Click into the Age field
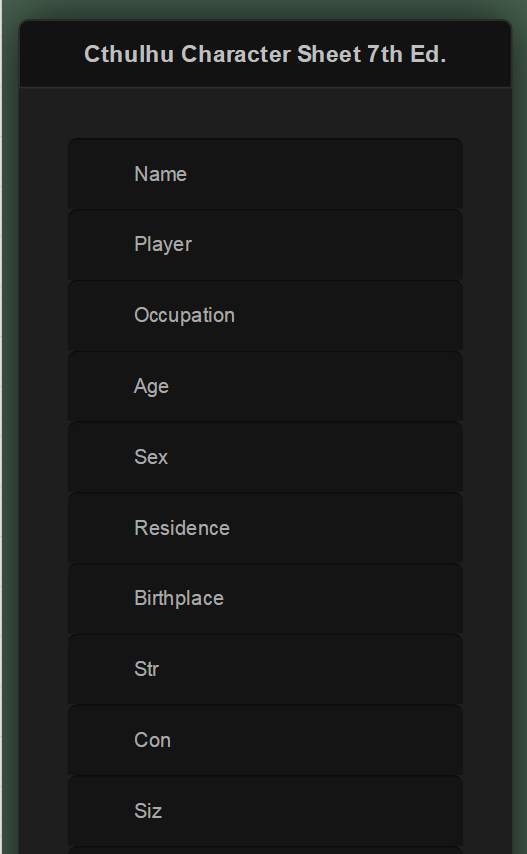 point(265,386)
